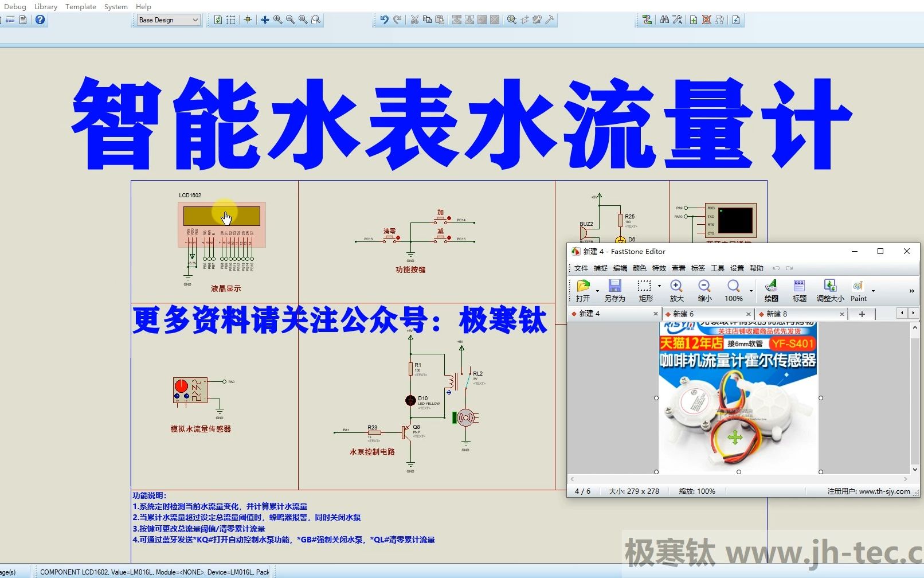The width and height of the screenshot is (924, 578).
Task: Expand the arrow next to 打开
Action: (x=597, y=291)
